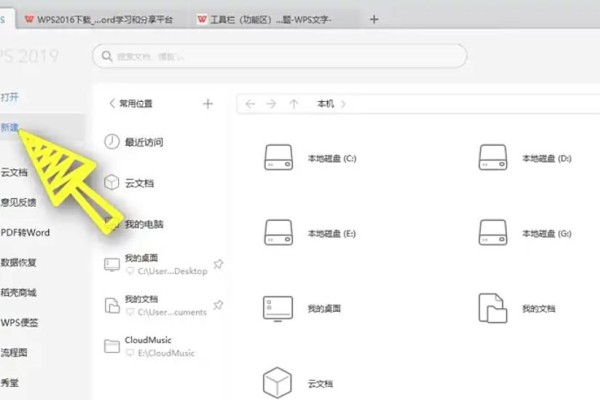
Task: Go forward with the right arrow
Action: click(x=271, y=104)
